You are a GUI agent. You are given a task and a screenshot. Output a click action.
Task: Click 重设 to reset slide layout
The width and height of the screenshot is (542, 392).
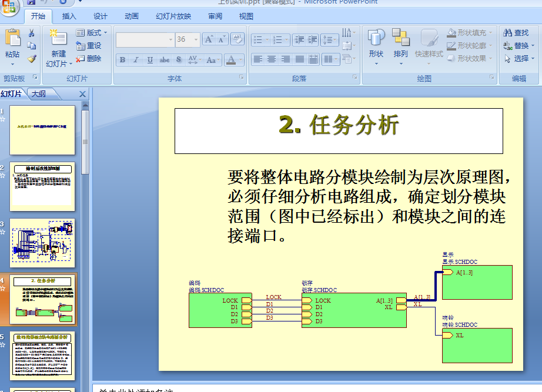89,46
